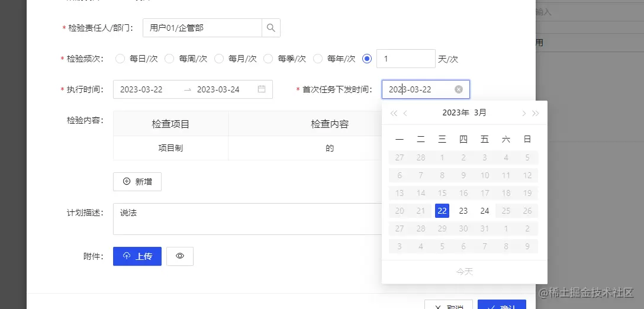The width and height of the screenshot is (644, 309).
Task: Select 每年/次 frequency radio
Action: pos(318,59)
